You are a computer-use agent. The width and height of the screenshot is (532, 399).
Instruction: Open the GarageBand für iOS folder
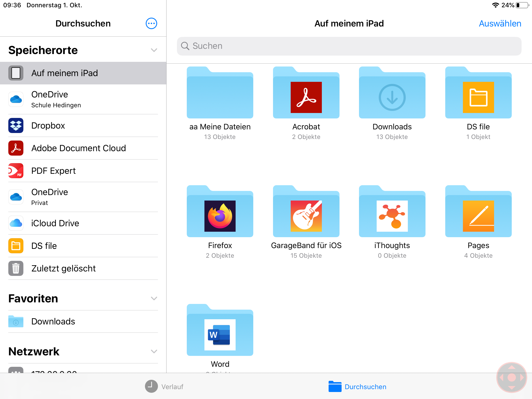[306, 222]
